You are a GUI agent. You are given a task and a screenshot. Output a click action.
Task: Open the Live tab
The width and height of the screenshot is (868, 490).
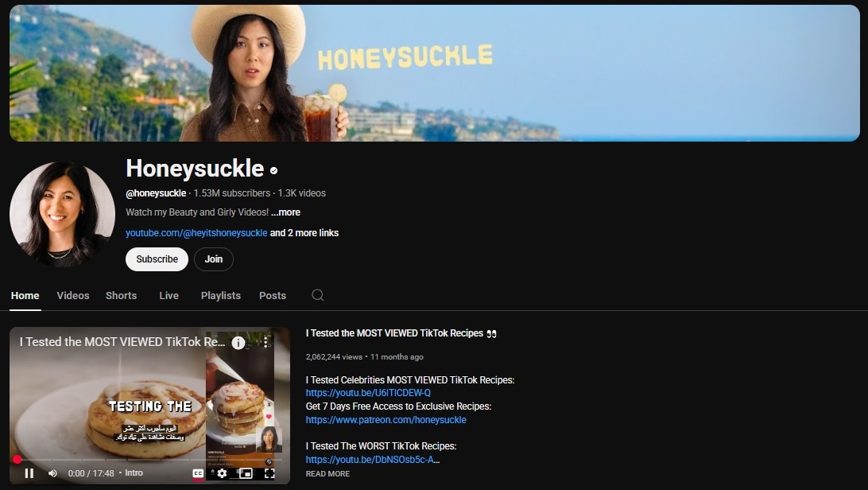(169, 296)
